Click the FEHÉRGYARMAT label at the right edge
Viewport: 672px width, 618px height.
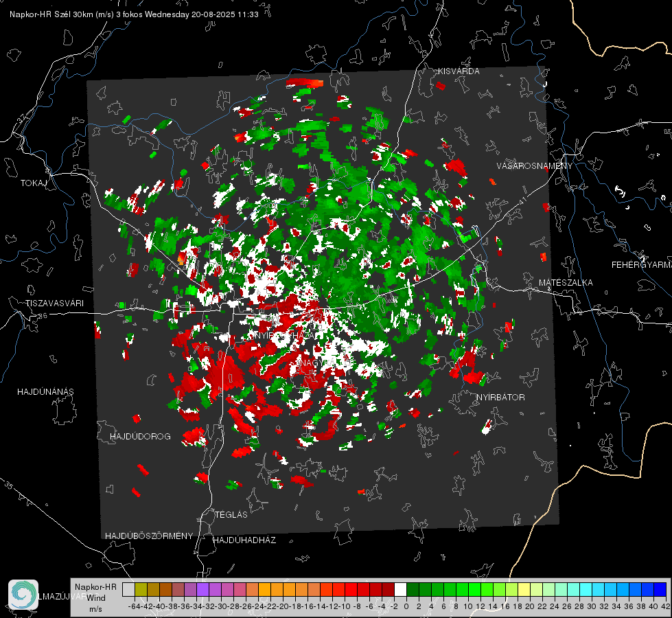[642, 265]
